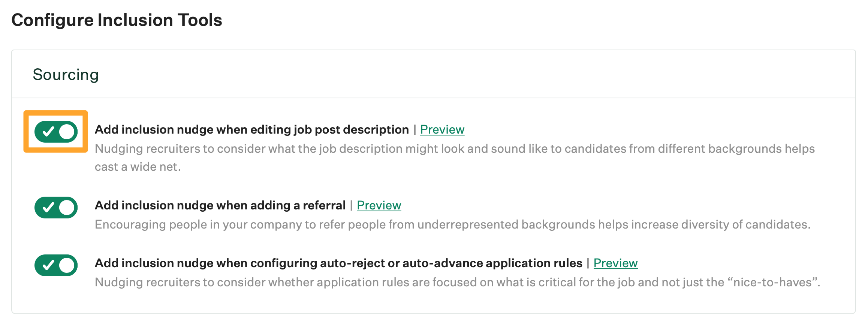Toggle the auto-reject application rules nudge
Image resolution: width=868 pixels, height=325 pixels.
pos(56,265)
